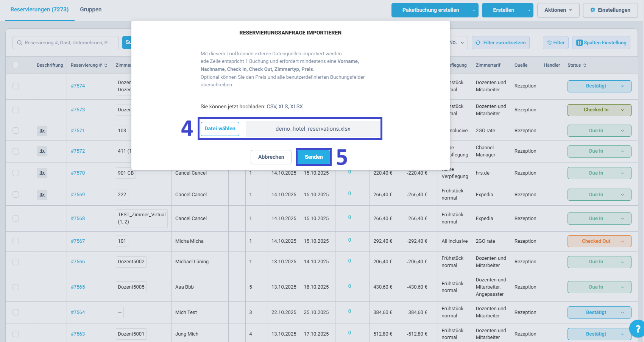Tick the checkbox for reservation #7567
The width and height of the screenshot is (644, 342).
pos(16,241)
